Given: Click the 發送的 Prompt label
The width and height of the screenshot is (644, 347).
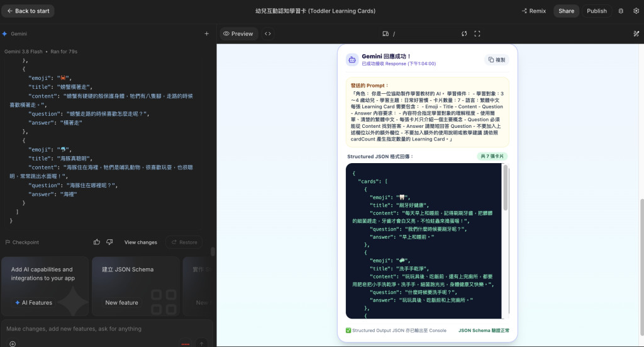Looking at the screenshot, I should tap(369, 86).
